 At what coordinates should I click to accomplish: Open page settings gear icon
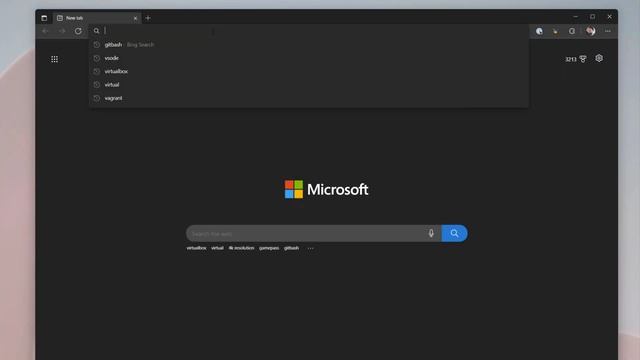(x=599, y=58)
